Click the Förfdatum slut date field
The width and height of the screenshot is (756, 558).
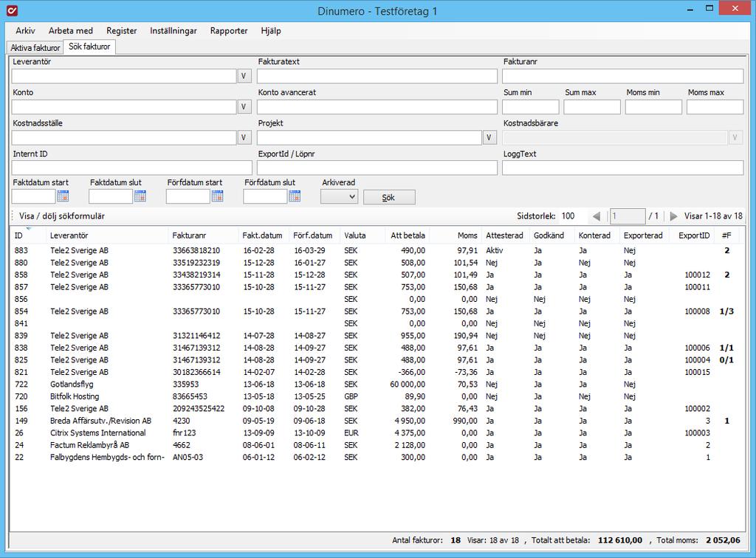[265, 196]
